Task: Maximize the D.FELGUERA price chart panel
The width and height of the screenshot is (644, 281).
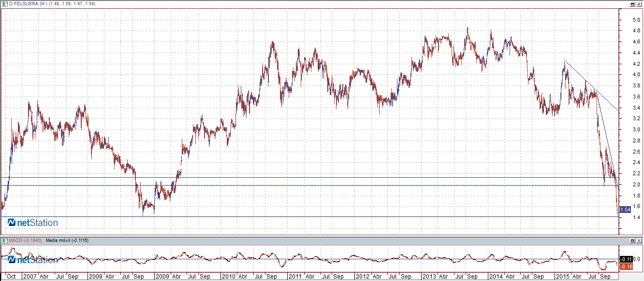Action: (x=632, y=3)
